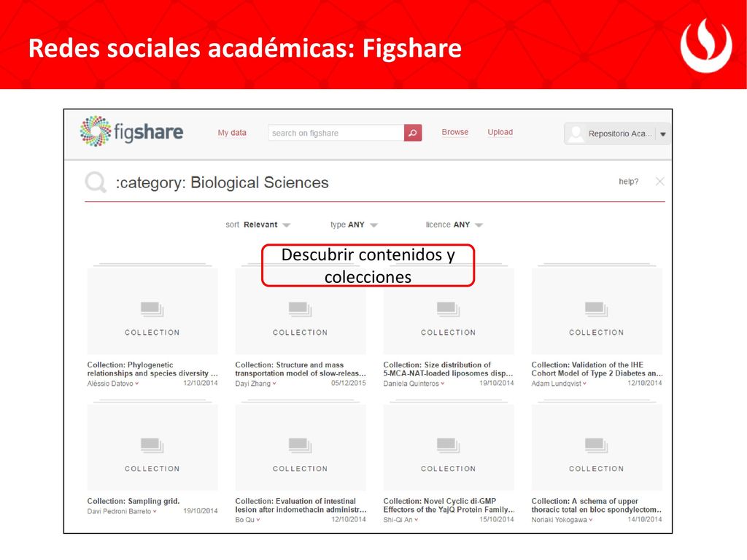Open the Evaluation of intestinal lesion thumbnail
This screenshot has height=560, width=747.
pos(301,448)
